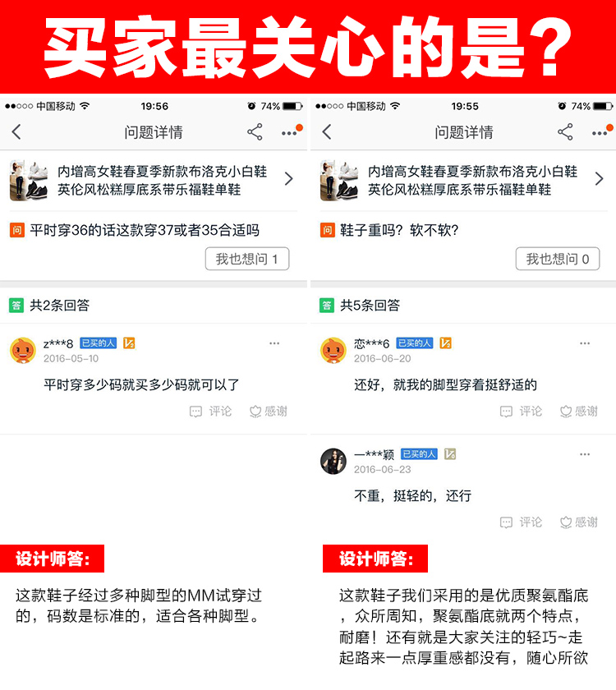
Task: Tap 评论 icon under z***8 answer
Action: [210, 412]
